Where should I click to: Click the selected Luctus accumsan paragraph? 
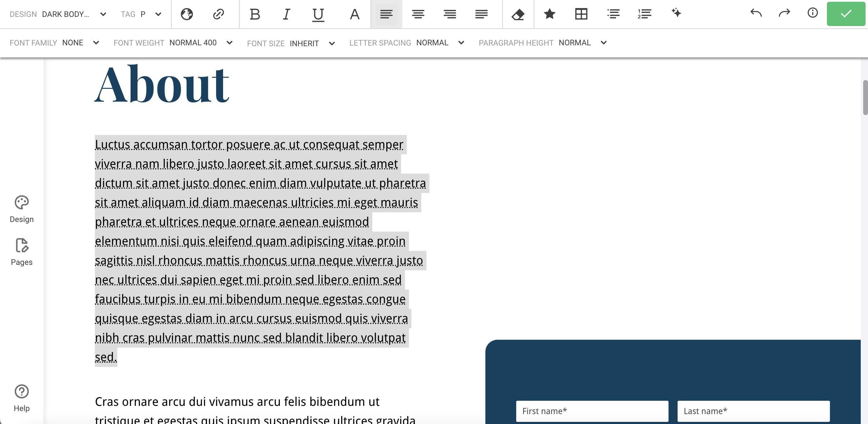[262, 251]
